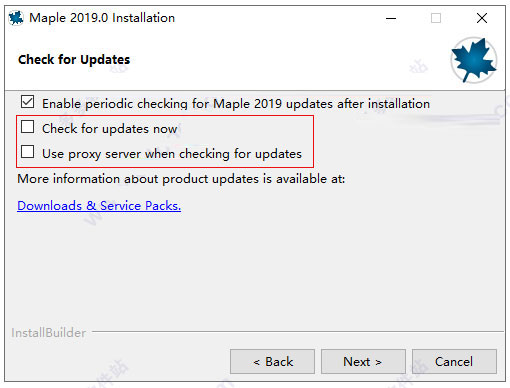
Task: Proceed with the Next > button
Action: coord(363,362)
